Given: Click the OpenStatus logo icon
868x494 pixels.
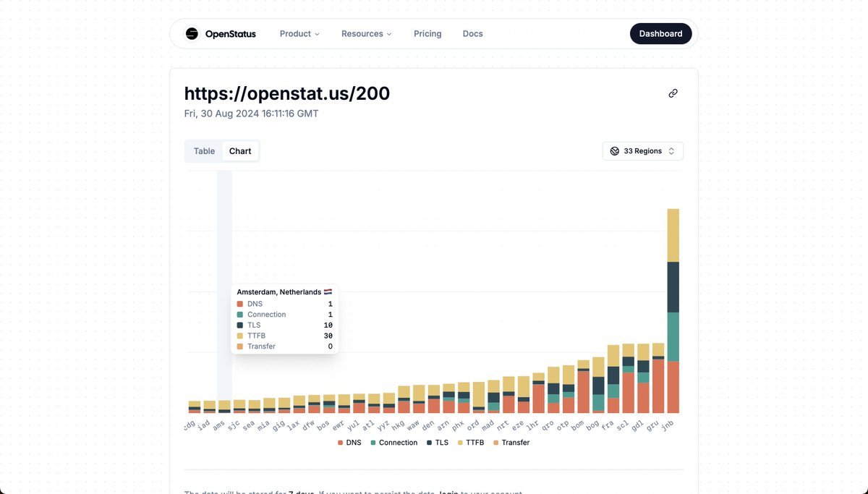Looking at the screenshot, I should coord(192,33).
